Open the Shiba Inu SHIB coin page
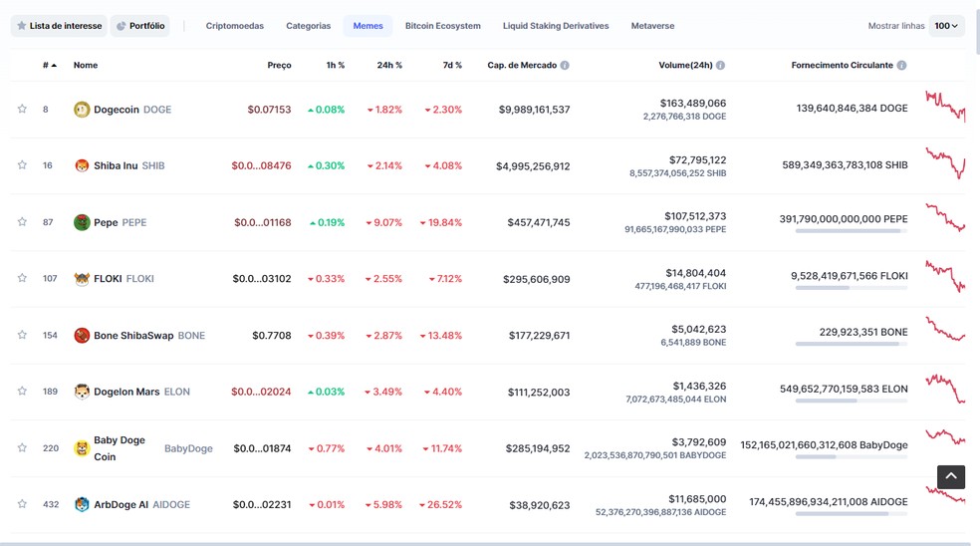980x546 pixels. click(x=129, y=165)
